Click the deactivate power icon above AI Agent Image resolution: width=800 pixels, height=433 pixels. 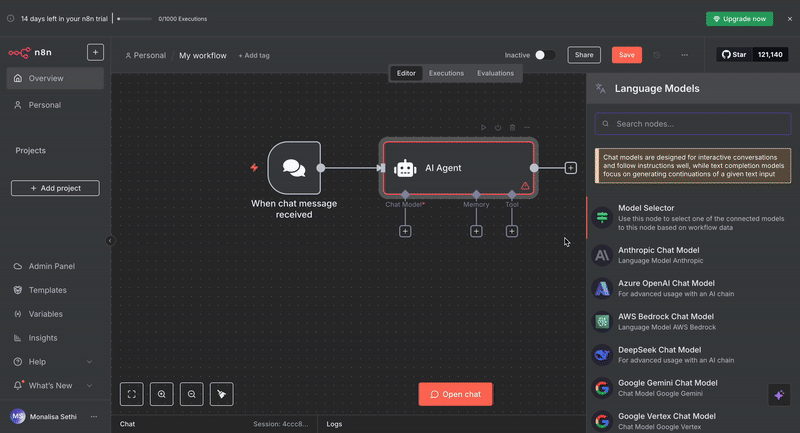tap(498, 128)
